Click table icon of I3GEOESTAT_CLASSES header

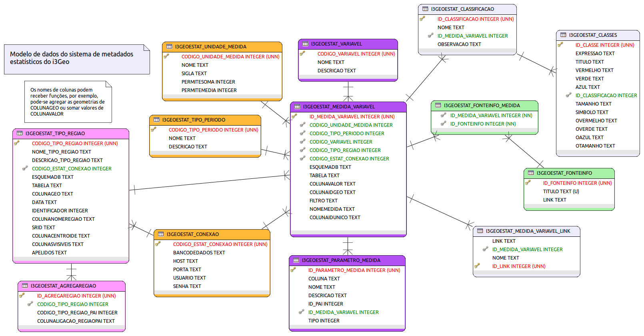click(x=563, y=35)
